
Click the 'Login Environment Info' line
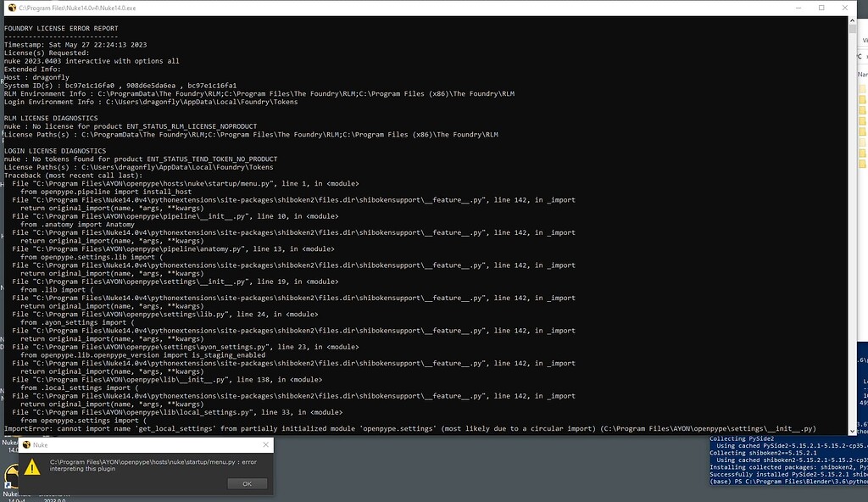[151, 102]
